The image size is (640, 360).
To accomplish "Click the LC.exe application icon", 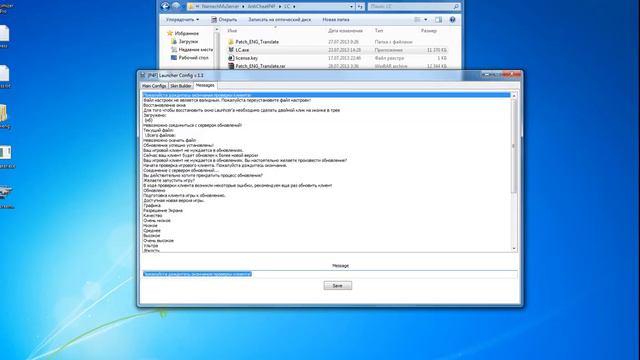I will tap(231, 50).
